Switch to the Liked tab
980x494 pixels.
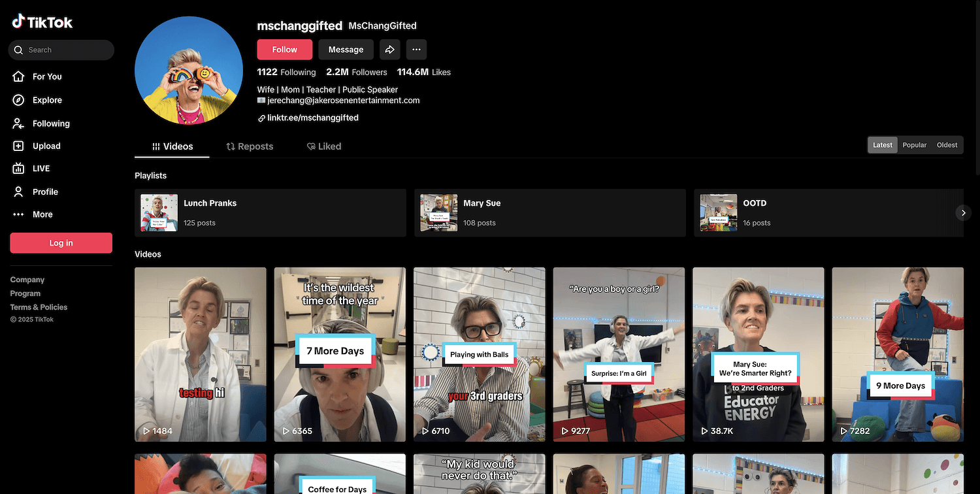(x=324, y=146)
